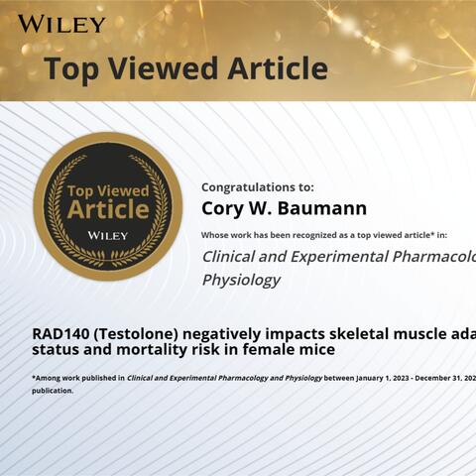The height and width of the screenshot is (476, 476).
Task: Click the 'Whose work has been recognized' line
Action: (324, 235)
